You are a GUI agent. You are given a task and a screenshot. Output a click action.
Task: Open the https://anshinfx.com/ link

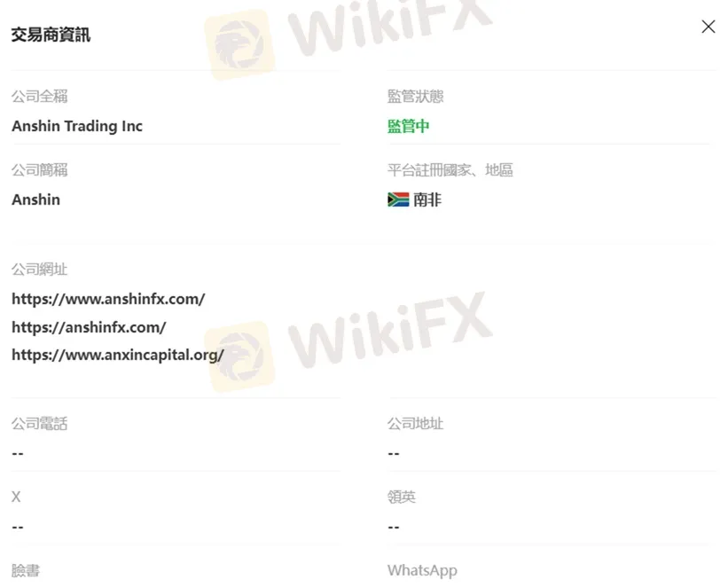coord(89,327)
